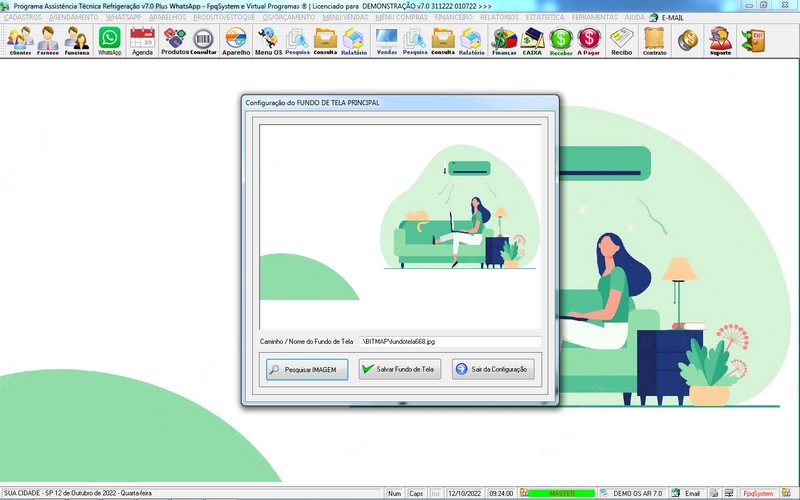Open the Produtos toolbar icon

click(174, 41)
